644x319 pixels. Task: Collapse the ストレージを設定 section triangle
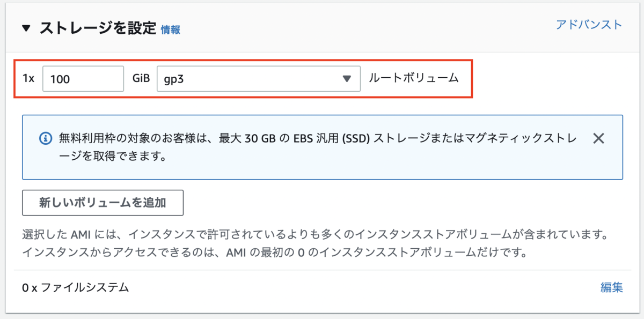26,28
